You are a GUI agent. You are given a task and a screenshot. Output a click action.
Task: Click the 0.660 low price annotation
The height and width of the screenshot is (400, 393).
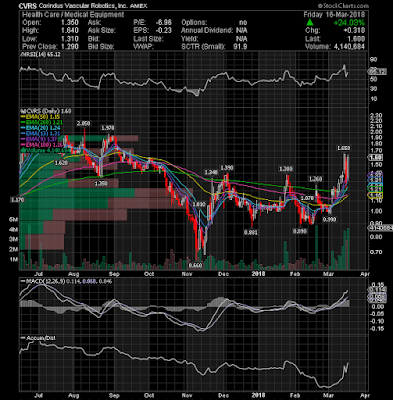point(195,265)
